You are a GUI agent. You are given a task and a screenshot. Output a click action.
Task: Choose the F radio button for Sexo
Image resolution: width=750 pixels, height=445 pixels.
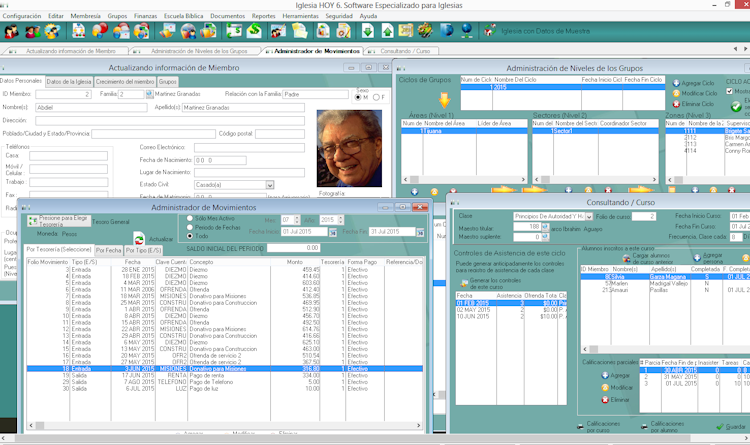[x=377, y=97]
